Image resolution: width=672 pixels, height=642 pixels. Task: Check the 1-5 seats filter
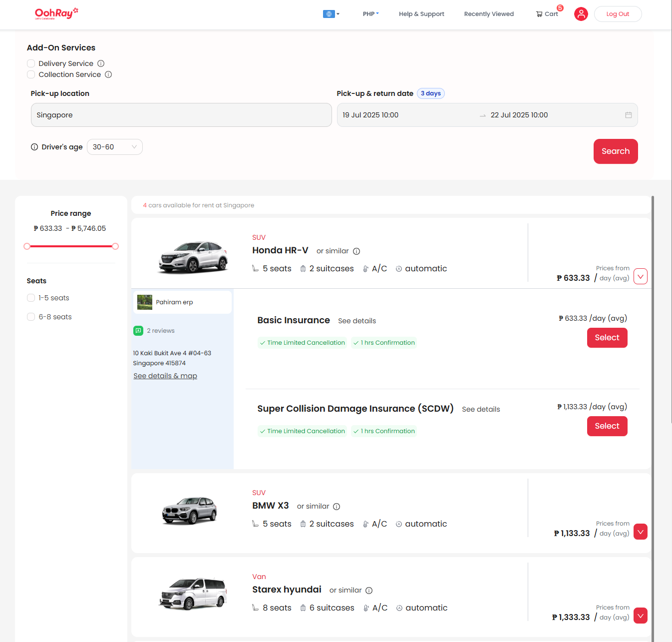(x=30, y=298)
